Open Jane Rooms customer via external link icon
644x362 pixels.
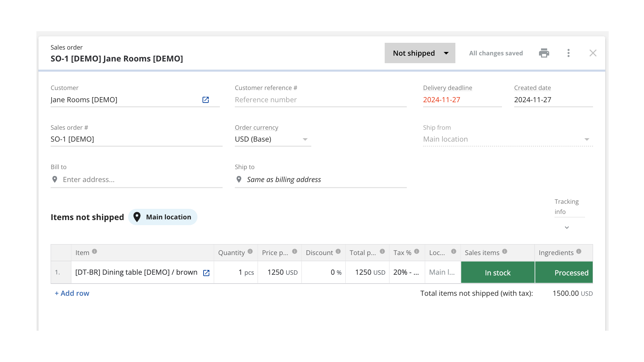pos(205,99)
